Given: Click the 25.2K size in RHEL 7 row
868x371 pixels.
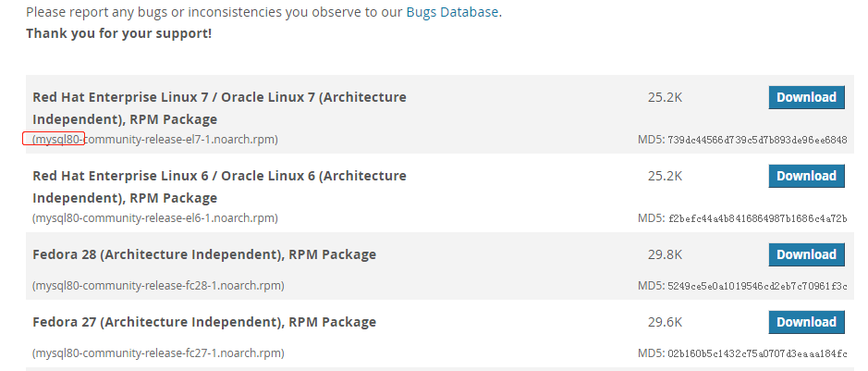Looking at the screenshot, I should 665,97.
